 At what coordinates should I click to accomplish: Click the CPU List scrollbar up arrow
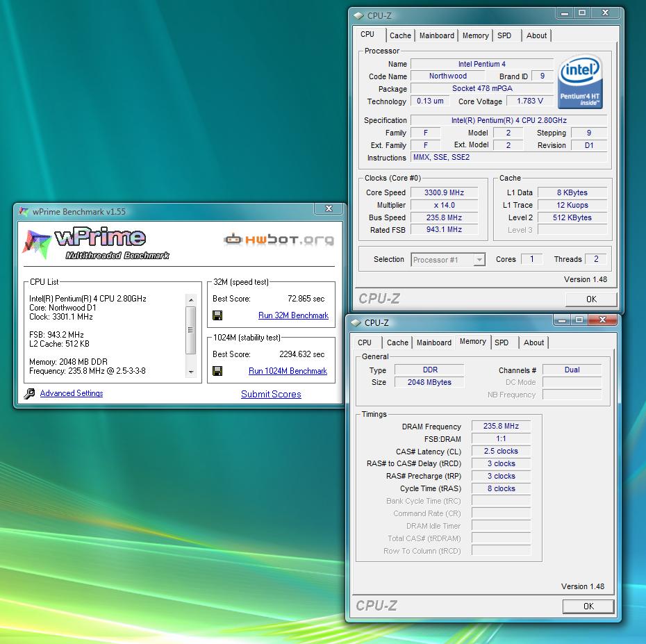191,299
